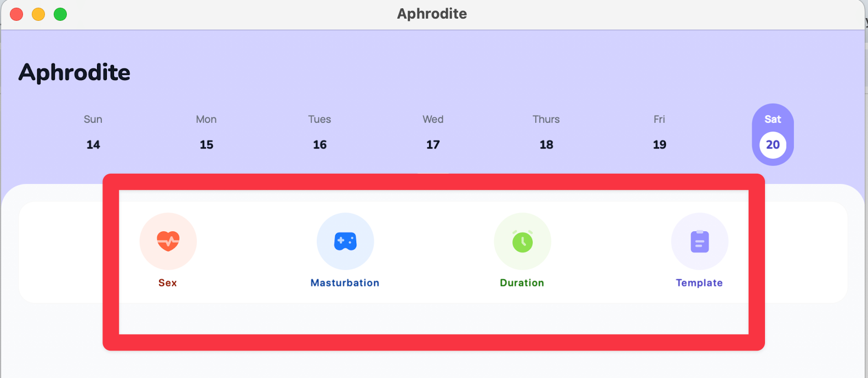Viewport: 868px width, 378px height.
Task: Select the green alarm clock Duration icon
Action: tap(522, 241)
